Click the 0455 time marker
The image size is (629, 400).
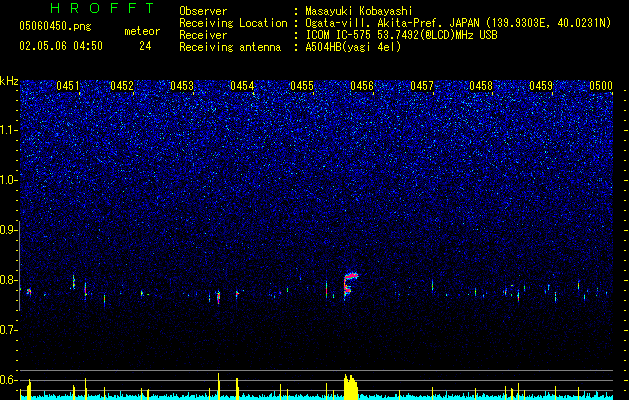pos(302,85)
